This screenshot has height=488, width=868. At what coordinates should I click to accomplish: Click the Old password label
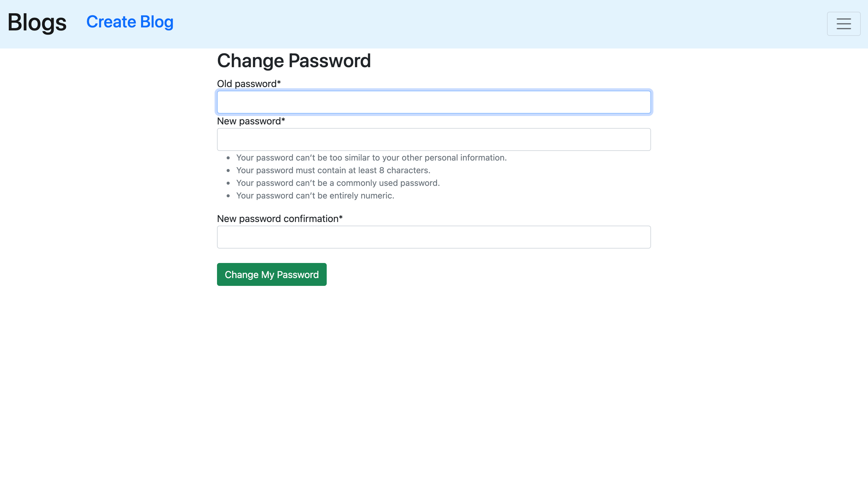point(248,83)
